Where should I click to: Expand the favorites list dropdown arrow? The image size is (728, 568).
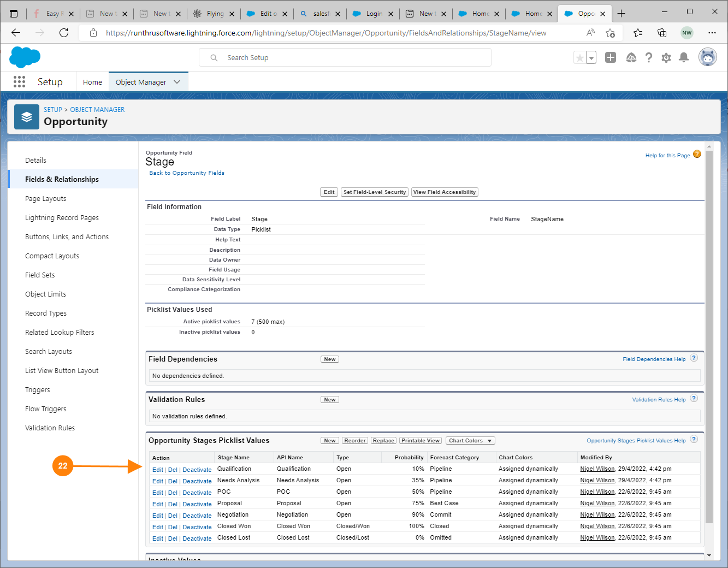pyautogui.click(x=591, y=58)
